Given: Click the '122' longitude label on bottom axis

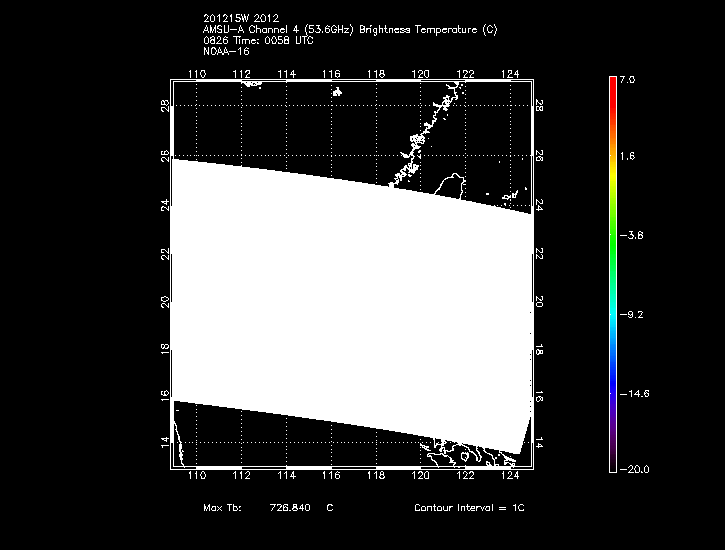Looking at the screenshot, I should pyautogui.click(x=465, y=475).
